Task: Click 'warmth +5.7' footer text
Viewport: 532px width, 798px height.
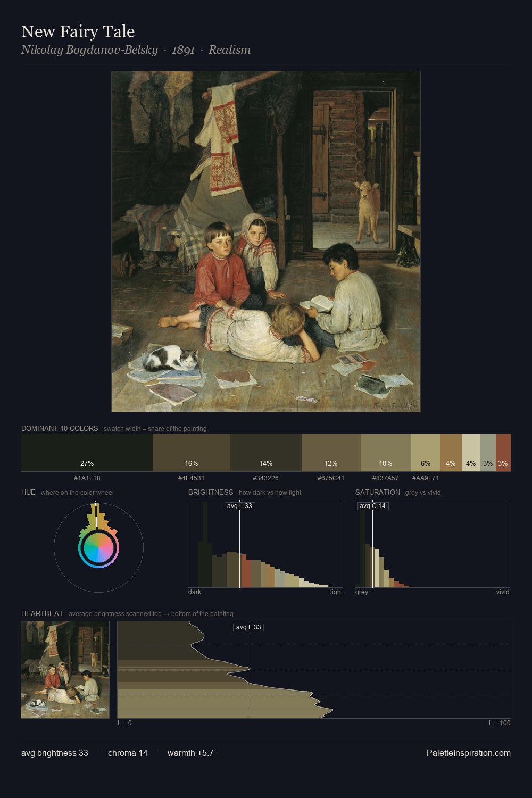Action: 190,753
